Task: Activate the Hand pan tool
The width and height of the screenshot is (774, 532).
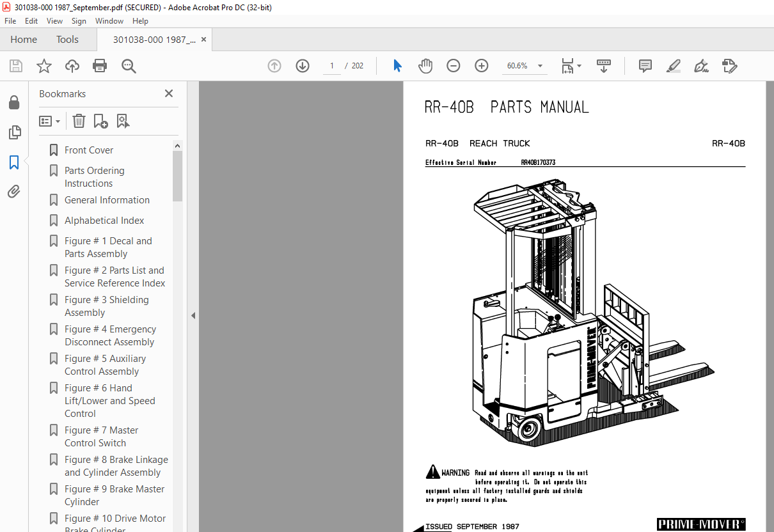Action: click(x=425, y=66)
